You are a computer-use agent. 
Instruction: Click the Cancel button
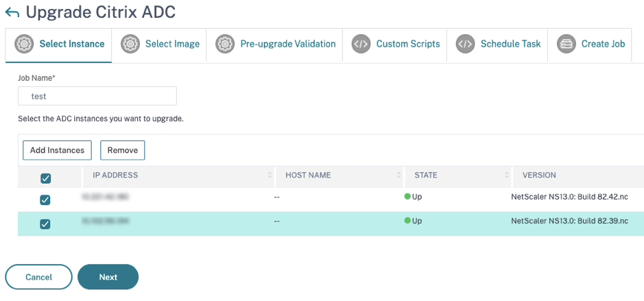click(x=38, y=277)
